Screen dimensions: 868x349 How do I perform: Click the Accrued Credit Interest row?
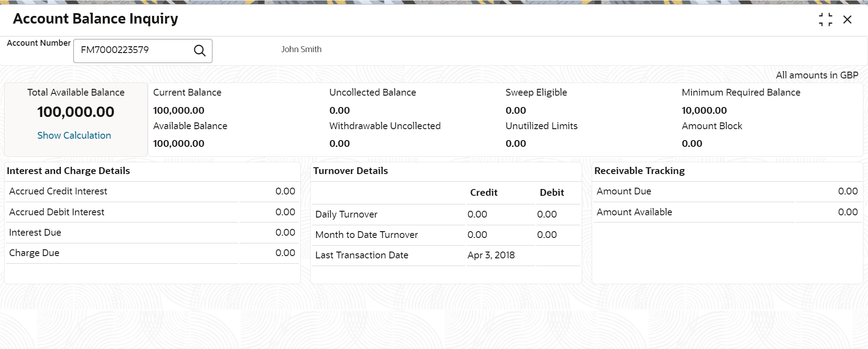[x=58, y=191]
